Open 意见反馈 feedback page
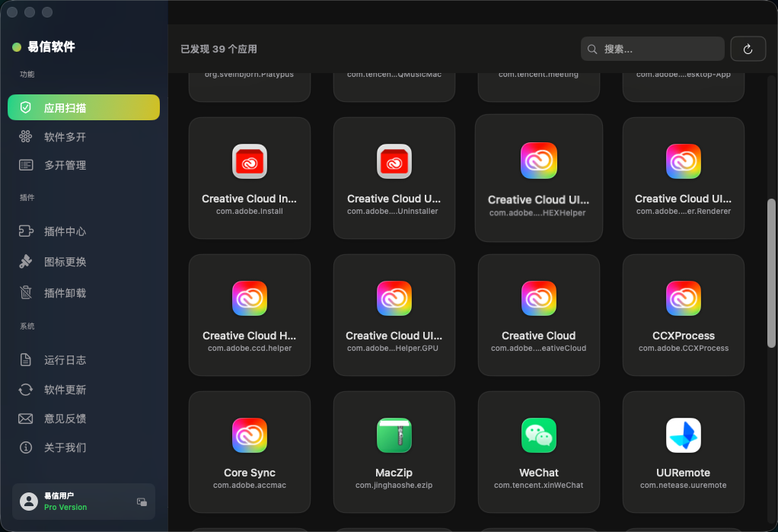The image size is (778, 532). point(65,419)
